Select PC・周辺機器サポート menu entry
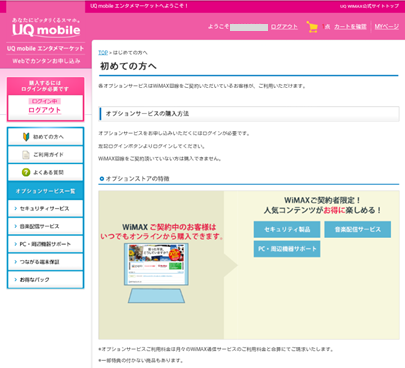Image resolution: width=405 pixels, height=368 pixels. tap(45, 244)
